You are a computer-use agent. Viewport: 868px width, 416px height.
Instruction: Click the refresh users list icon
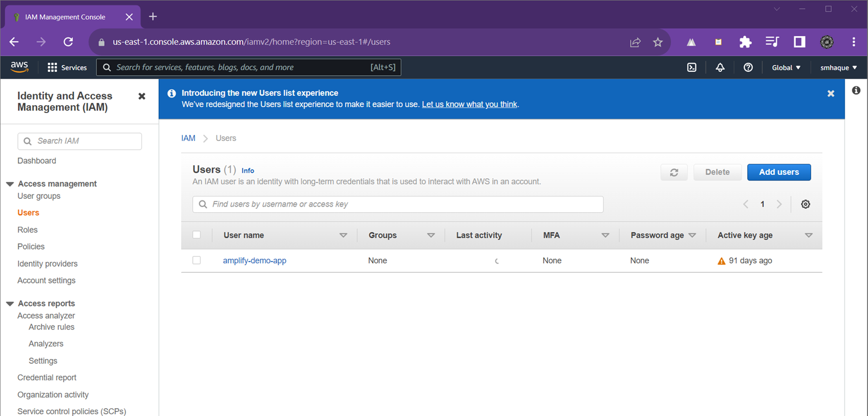(674, 172)
